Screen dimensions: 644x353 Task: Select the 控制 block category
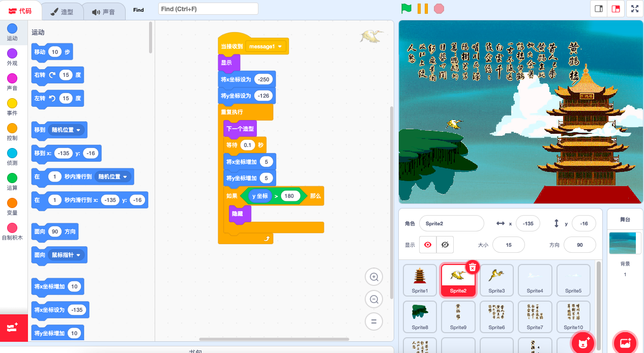12,132
